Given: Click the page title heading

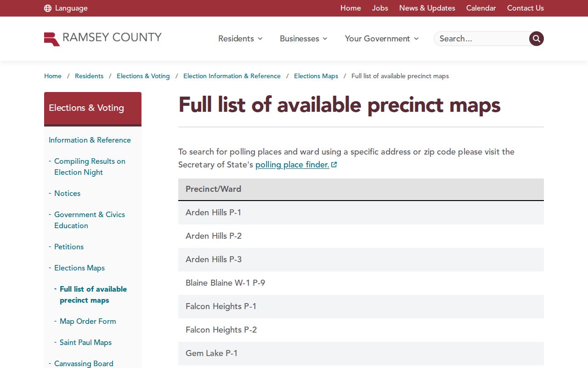Looking at the screenshot, I should coord(339,105).
